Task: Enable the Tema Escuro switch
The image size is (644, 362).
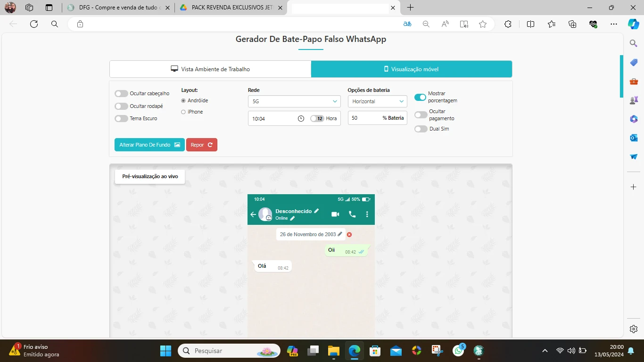Action: (x=121, y=119)
